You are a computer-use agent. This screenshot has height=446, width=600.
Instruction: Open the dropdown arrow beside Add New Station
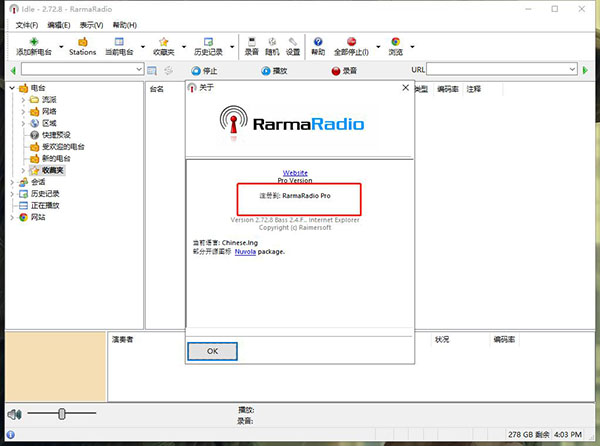(x=61, y=47)
